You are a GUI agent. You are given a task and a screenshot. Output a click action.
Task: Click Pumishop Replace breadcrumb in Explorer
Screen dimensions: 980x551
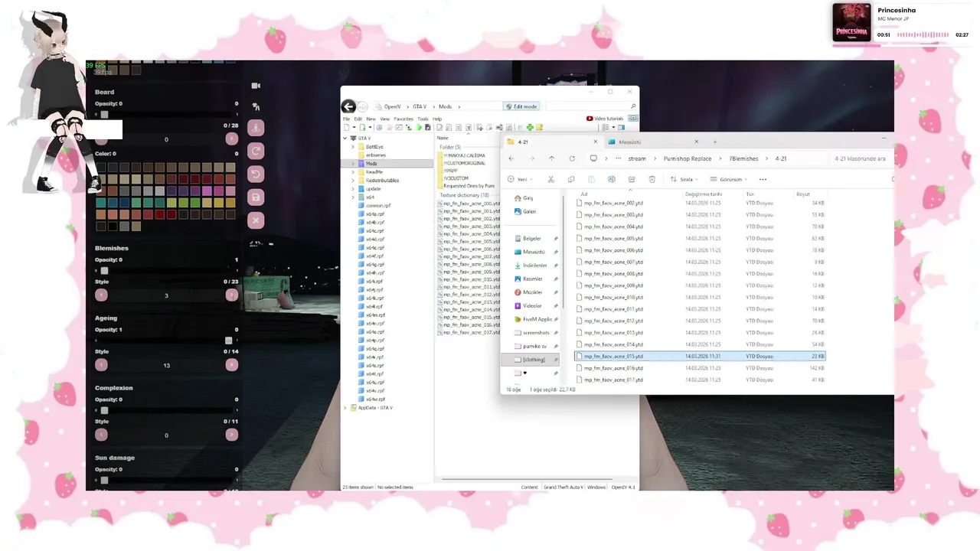688,158
